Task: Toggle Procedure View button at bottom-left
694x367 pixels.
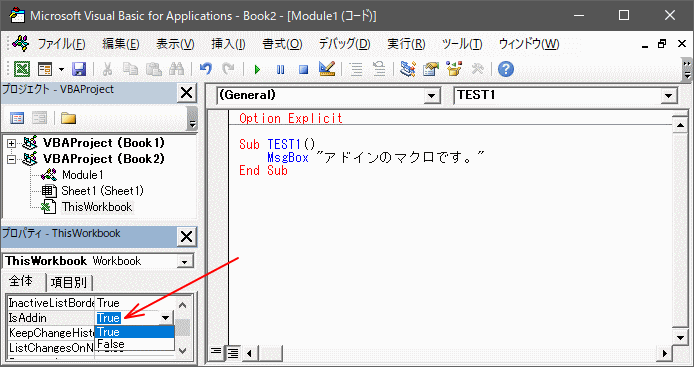Action: click(x=216, y=353)
